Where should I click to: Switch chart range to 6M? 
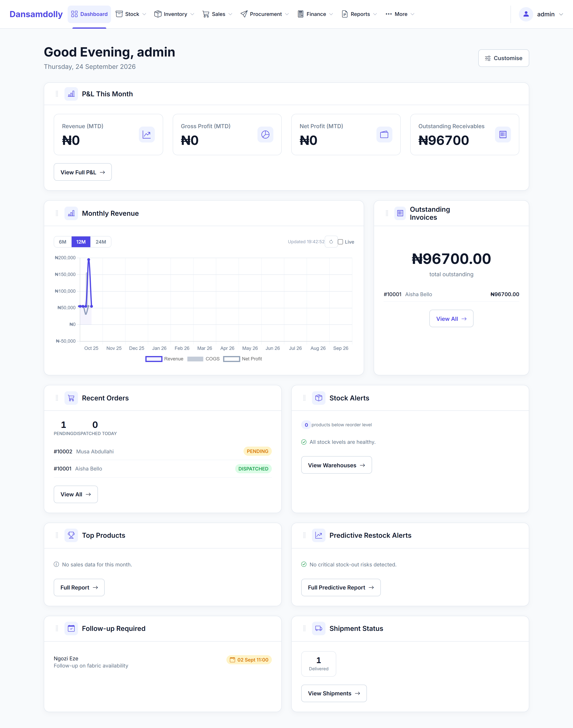tap(63, 242)
